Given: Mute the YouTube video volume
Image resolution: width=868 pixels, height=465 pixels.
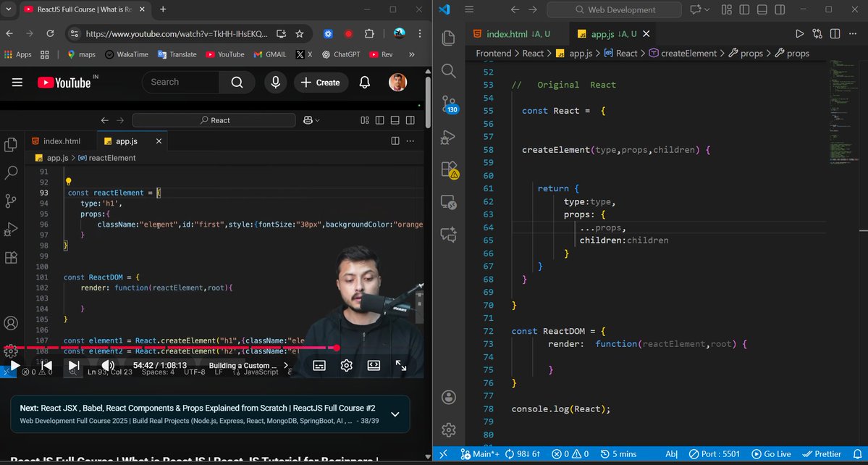Looking at the screenshot, I should pos(109,366).
